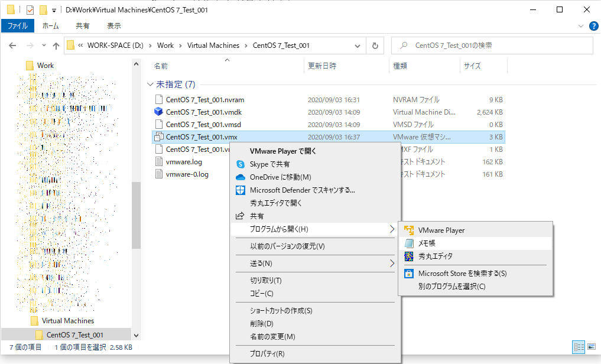Open the Explorer help icon
Image resolution: width=601 pixels, height=364 pixels.
click(x=594, y=26)
